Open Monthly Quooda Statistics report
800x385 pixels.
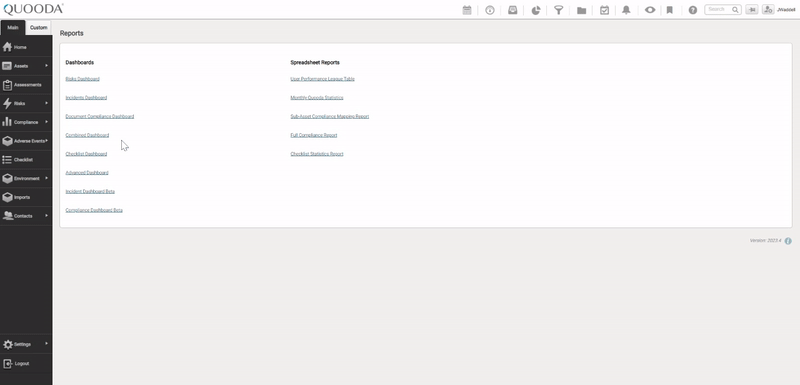pos(317,98)
